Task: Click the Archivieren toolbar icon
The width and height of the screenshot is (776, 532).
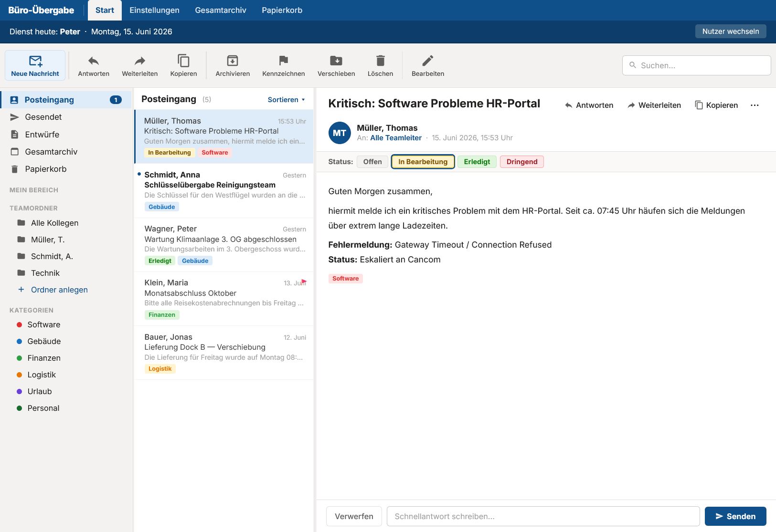Action: pos(233,61)
